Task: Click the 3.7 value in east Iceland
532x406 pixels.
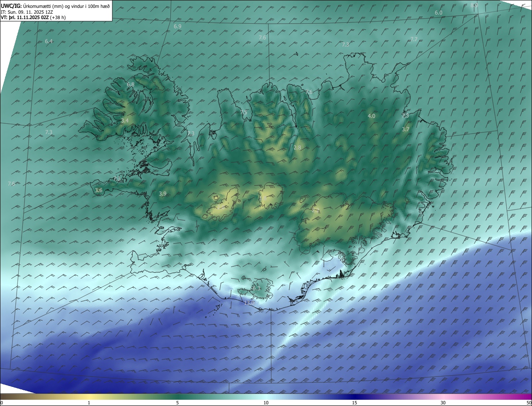Action: [406, 129]
